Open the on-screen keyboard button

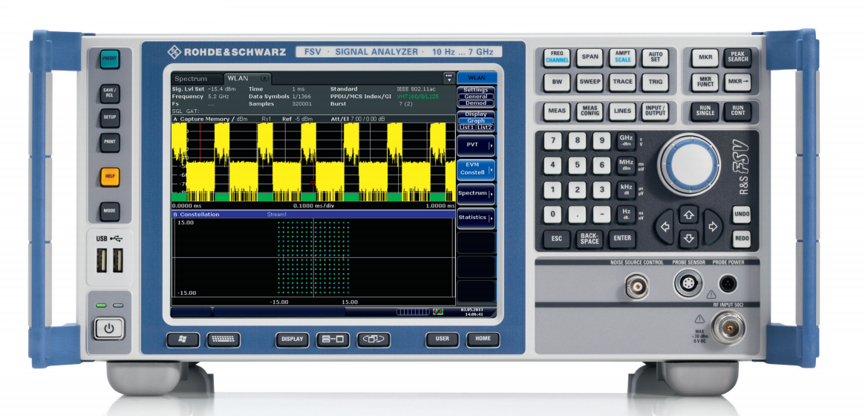coord(223,339)
